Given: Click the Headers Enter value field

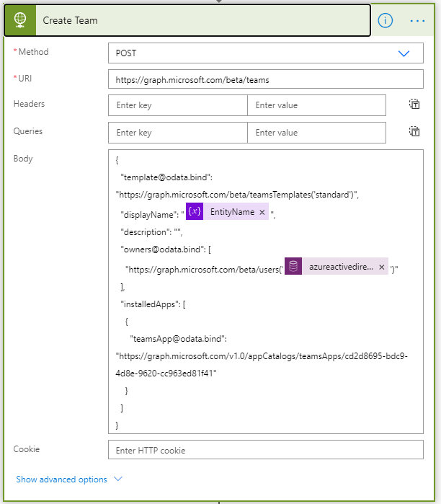Looking at the screenshot, I should click(x=316, y=105).
